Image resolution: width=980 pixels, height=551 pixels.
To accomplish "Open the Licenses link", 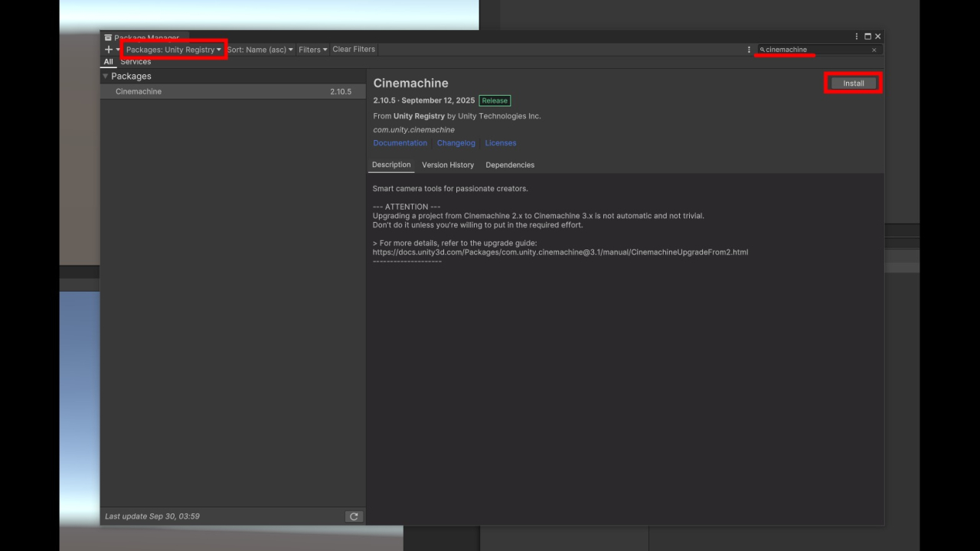I will click(501, 143).
